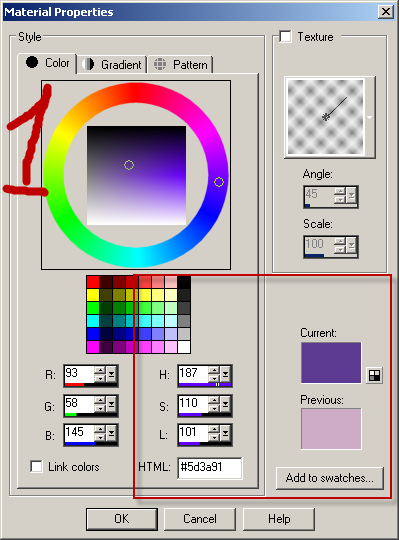Switch to the Pattern tab
399x540 pixels.
click(180, 64)
